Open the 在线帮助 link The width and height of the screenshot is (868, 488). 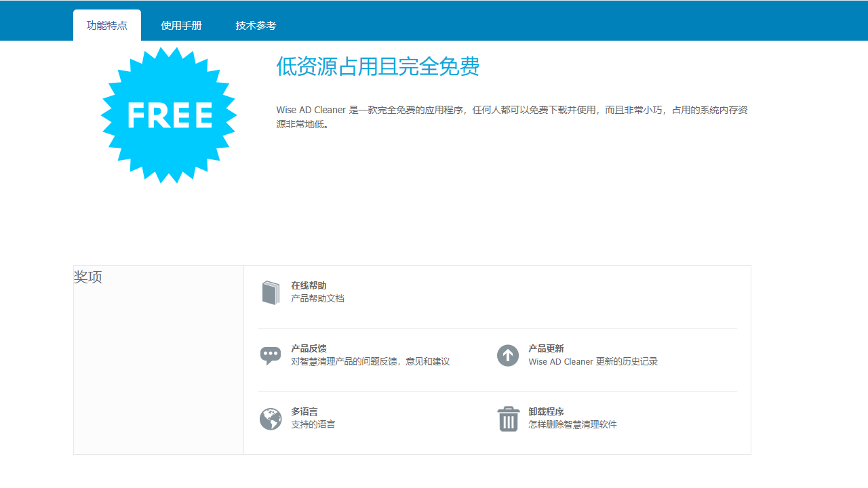click(x=307, y=285)
